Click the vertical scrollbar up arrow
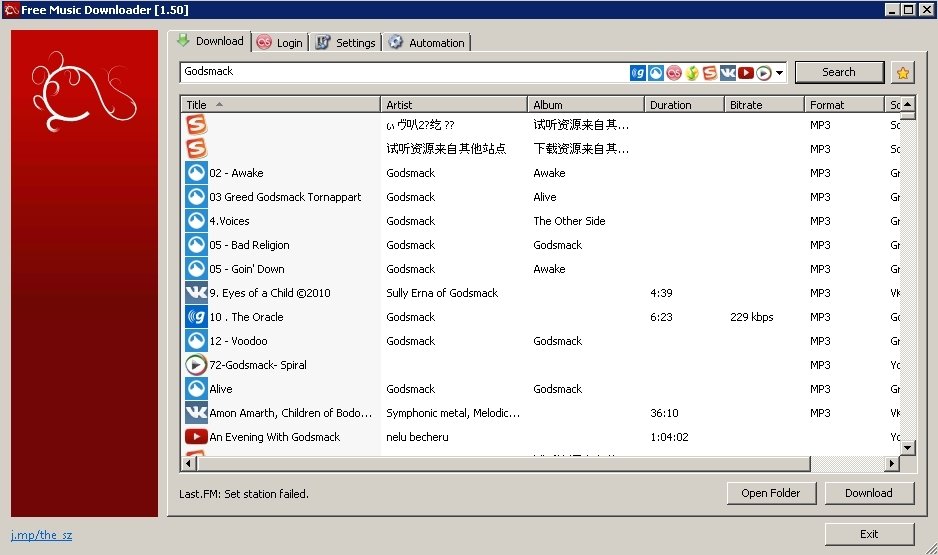Viewport: 938px width, 555px height. tap(907, 104)
